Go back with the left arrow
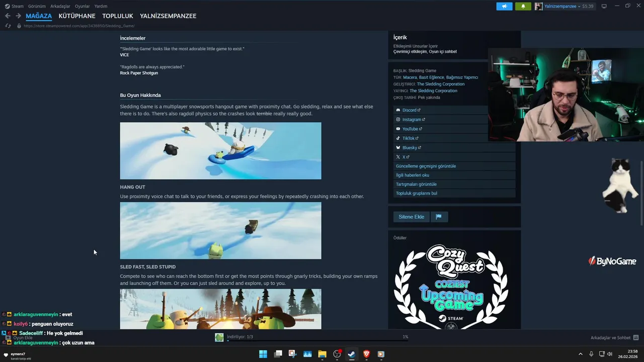Image resolution: width=644 pixels, height=362 pixels. 8,16
